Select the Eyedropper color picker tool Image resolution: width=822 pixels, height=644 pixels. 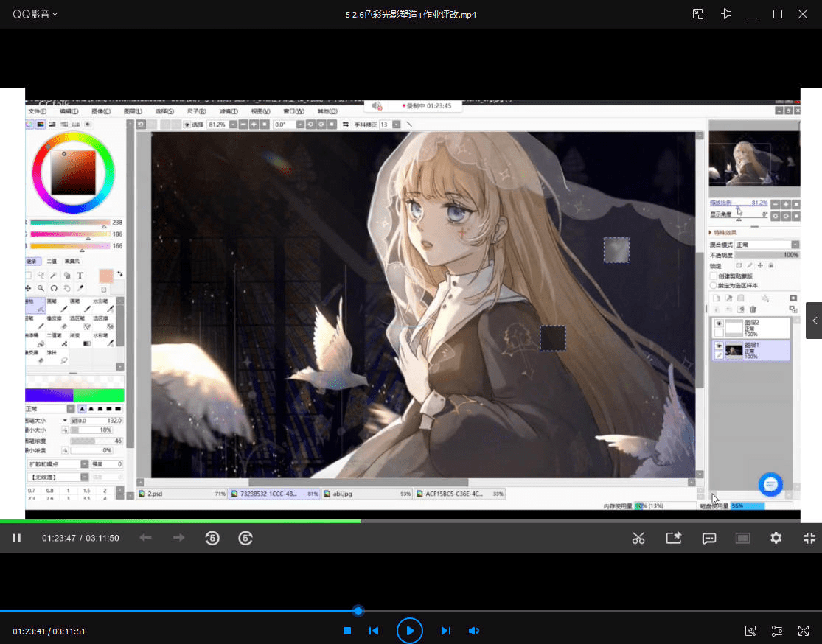(x=80, y=288)
